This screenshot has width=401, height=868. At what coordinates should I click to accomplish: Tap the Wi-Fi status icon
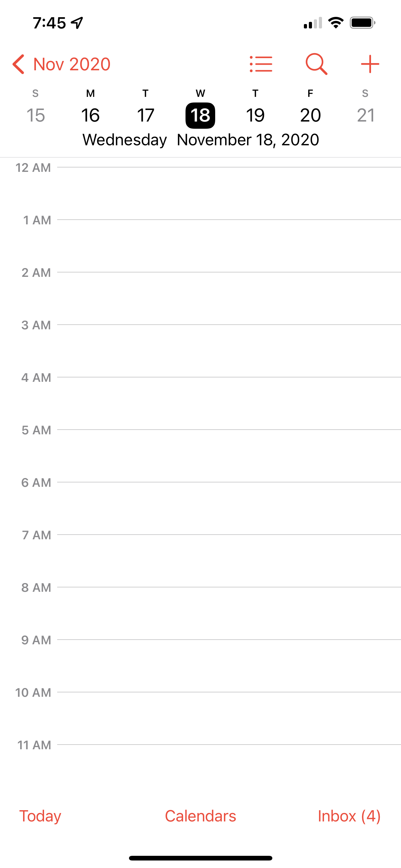click(x=335, y=23)
